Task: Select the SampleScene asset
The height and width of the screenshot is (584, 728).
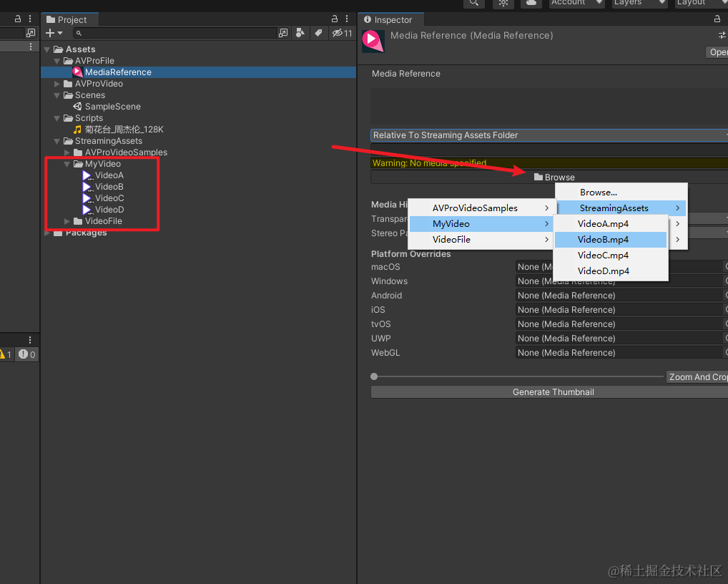Action: pyautogui.click(x=112, y=107)
